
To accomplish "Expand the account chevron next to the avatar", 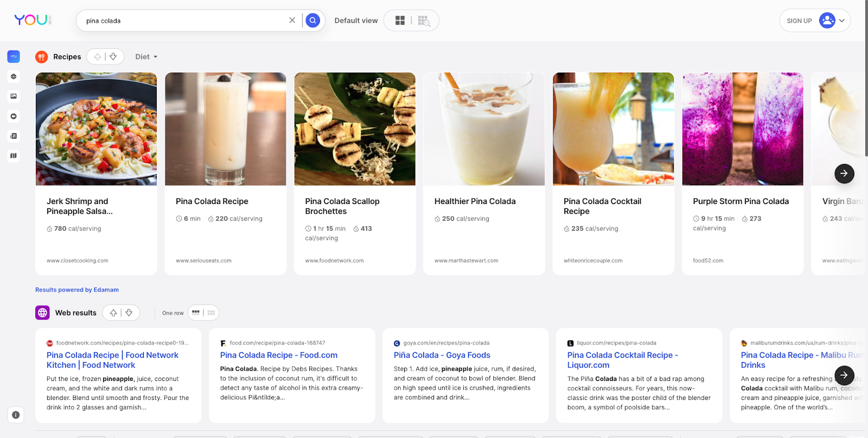I will coord(842,21).
